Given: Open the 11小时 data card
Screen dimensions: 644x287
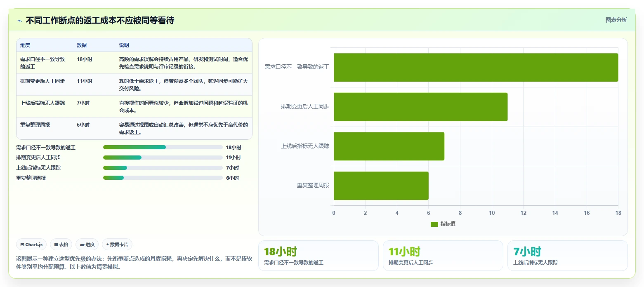Looking at the screenshot, I should pyautogui.click(x=443, y=256).
